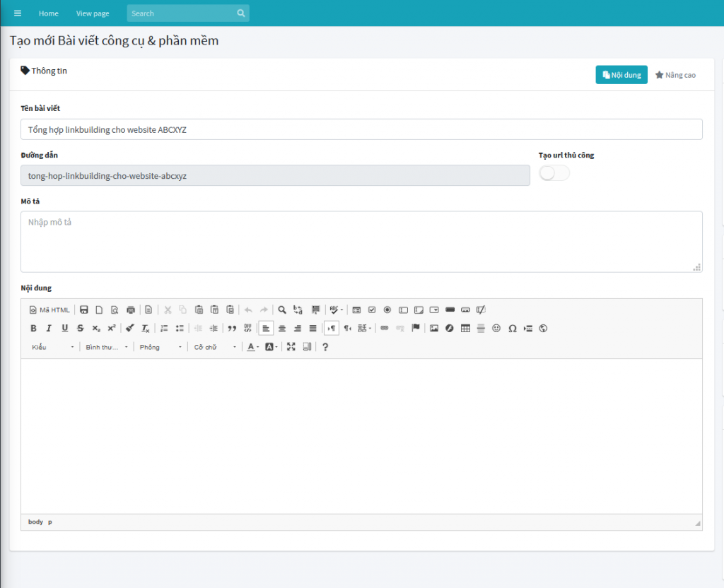Click the body element path
The height and width of the screenshot is (588, 724).
pos(35,522)
